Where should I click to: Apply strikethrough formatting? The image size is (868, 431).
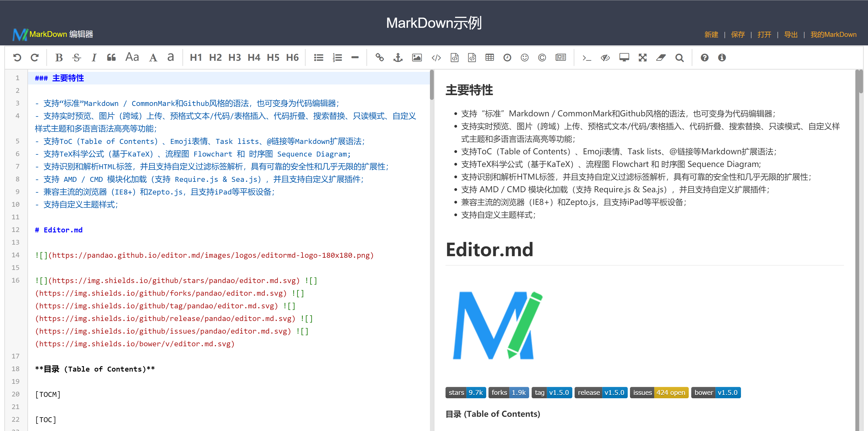click(x=77, y=57)
